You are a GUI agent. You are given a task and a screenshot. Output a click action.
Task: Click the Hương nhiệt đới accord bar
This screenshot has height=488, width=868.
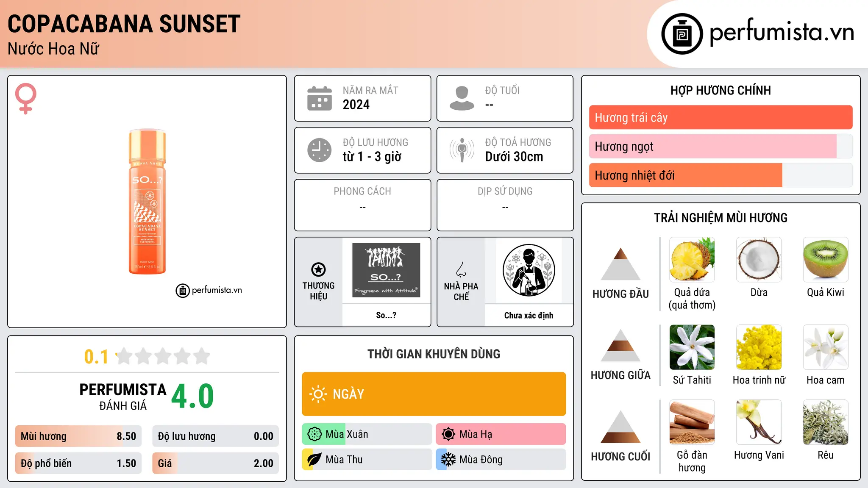pos(721,175)
